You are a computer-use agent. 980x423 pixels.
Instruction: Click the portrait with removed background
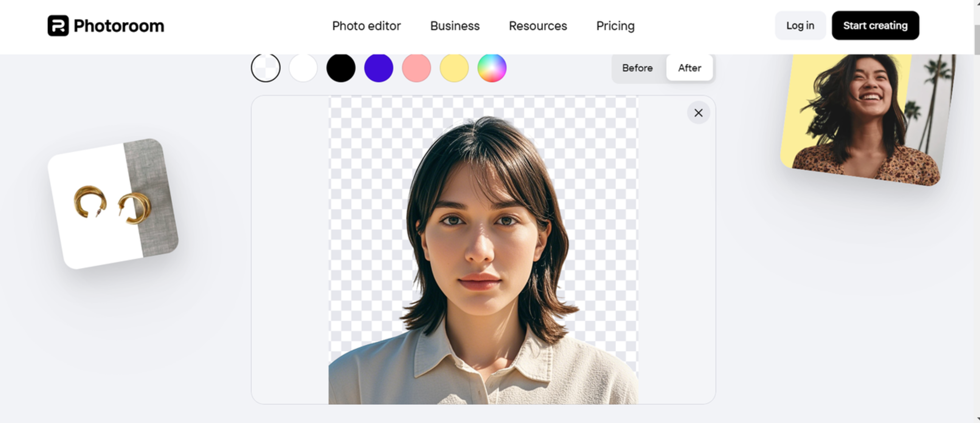click(483, 250)
